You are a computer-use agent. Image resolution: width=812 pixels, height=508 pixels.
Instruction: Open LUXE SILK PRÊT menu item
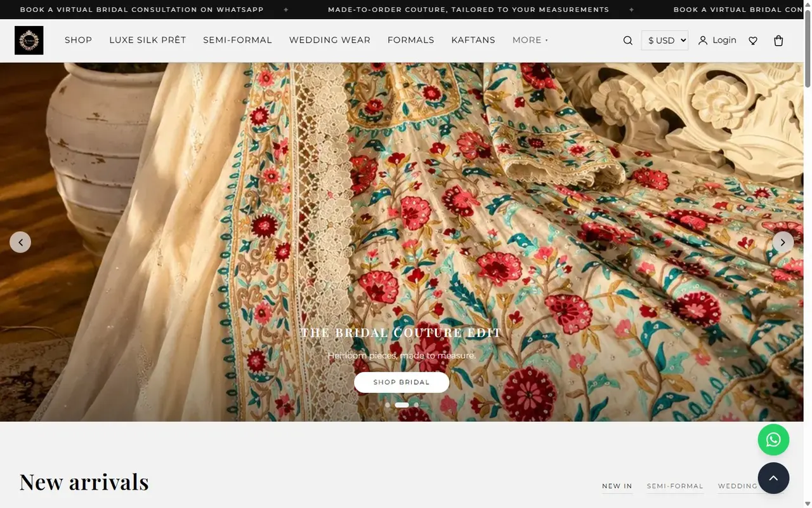(148, 40)
